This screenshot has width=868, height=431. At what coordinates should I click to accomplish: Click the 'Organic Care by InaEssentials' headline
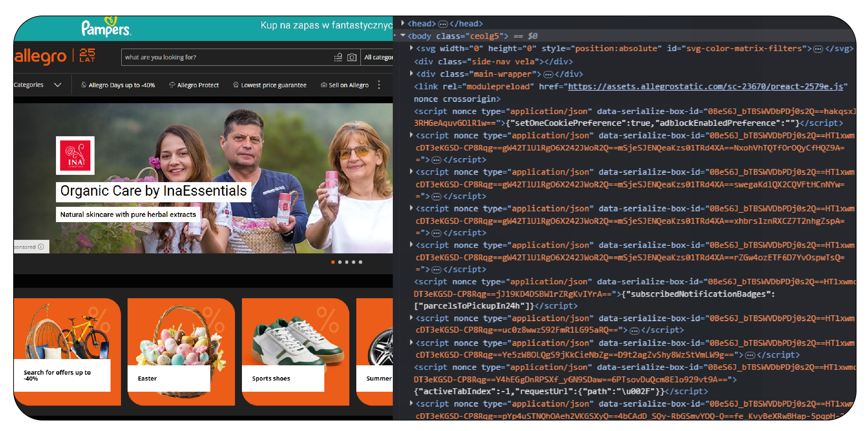click(153, 192)
